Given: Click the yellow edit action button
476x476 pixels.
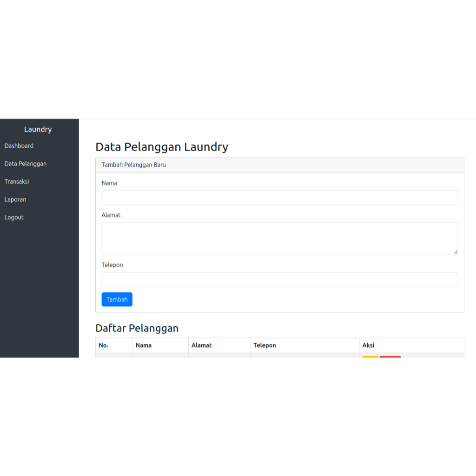Looking at the screenshot, I should coord(370,357).
